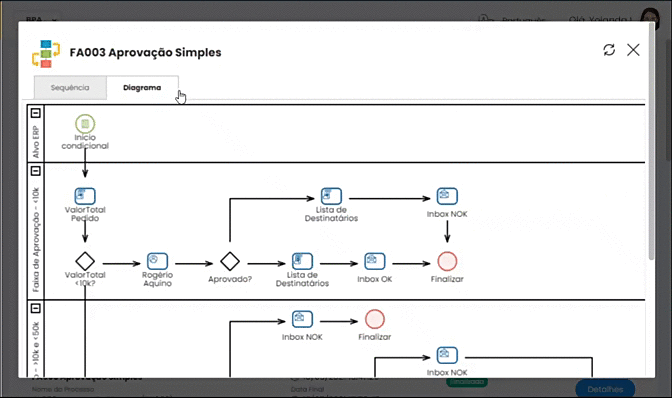Select the Inbox OK mail node
This screenshot has width=672, height=398.
(375, 261)
